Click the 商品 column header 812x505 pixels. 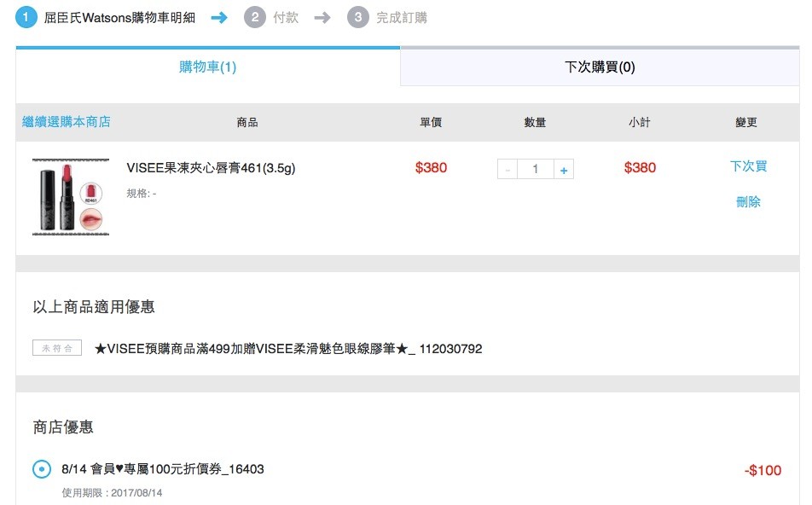(247, 122)
